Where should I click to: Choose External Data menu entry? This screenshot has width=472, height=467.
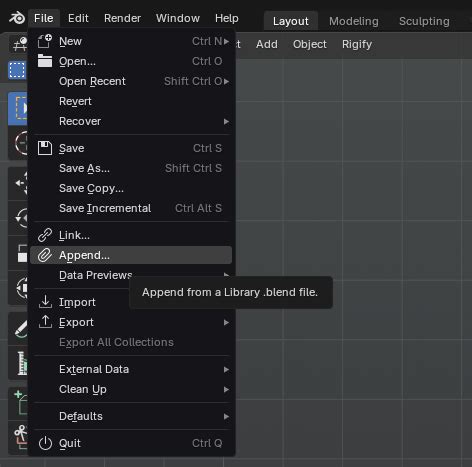click(131, 369)
